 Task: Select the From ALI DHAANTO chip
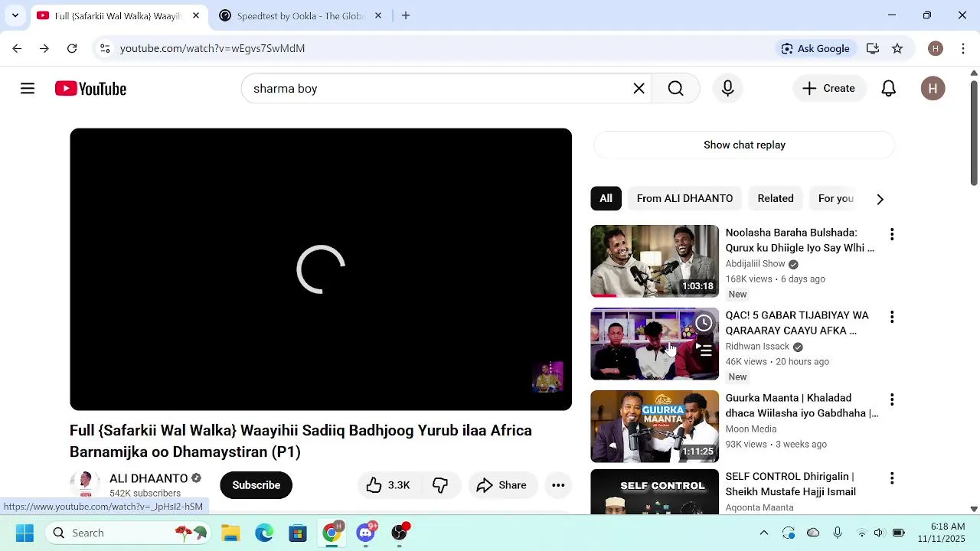pyautogui.click(x=684, y=198)
